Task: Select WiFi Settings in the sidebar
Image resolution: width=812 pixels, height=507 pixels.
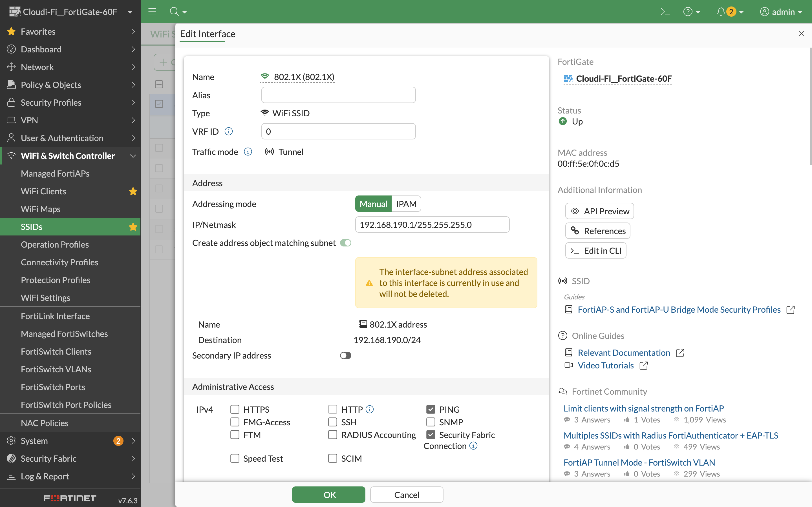Action: [x=46, y=297]
